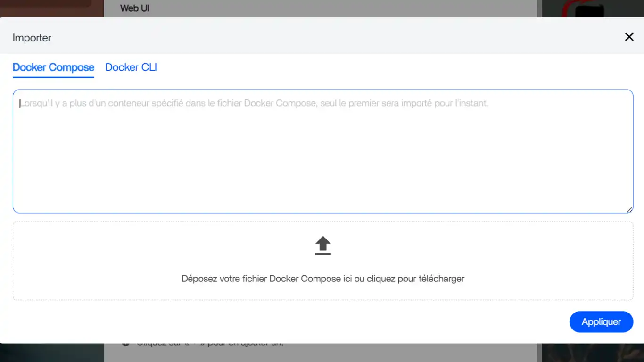Click the "Déposez votre fichier Docker Compose" text
This screenshot has height=362, width=644.
(x=323, y=279)
